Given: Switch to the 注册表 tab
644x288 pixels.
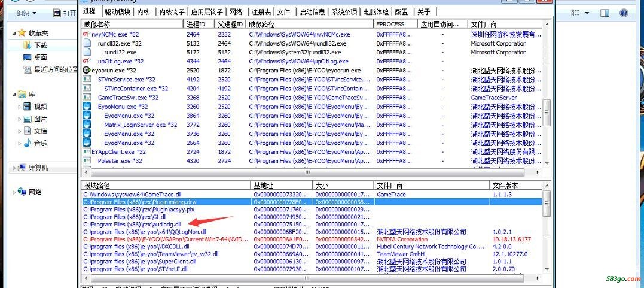Looking at the screenshot, I should 261,11.
